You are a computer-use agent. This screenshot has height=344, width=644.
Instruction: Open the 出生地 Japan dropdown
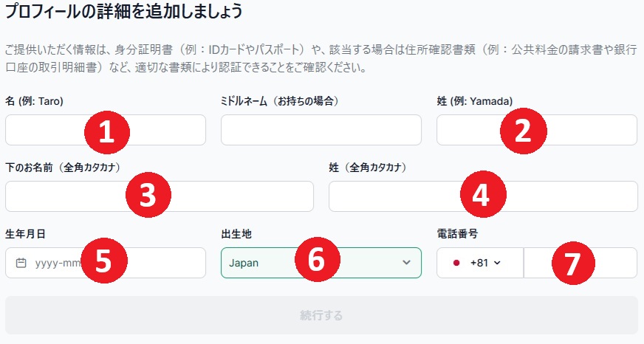coord(321,263)
